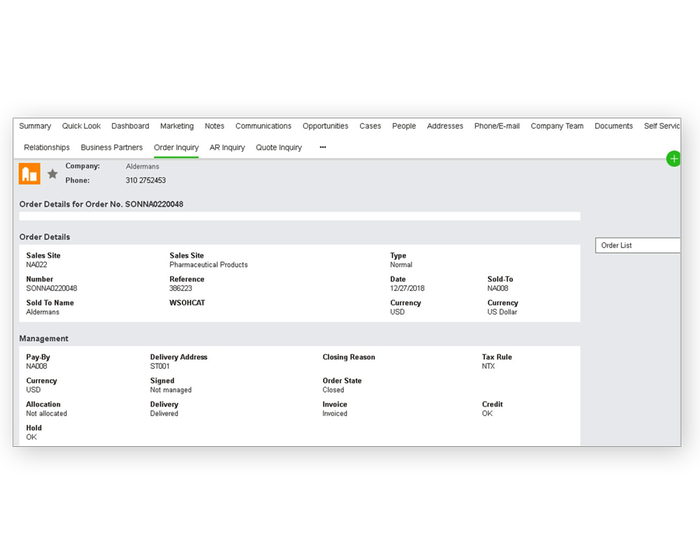View the Communications tab
The image size is (700, 560).
coord(263,126)
